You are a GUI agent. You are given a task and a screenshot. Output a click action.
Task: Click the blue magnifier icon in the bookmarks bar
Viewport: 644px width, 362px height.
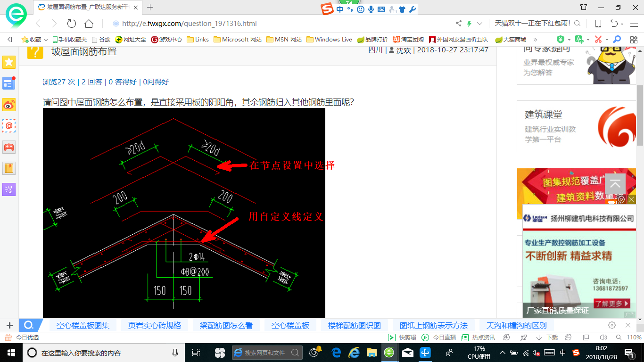(616, 39)
